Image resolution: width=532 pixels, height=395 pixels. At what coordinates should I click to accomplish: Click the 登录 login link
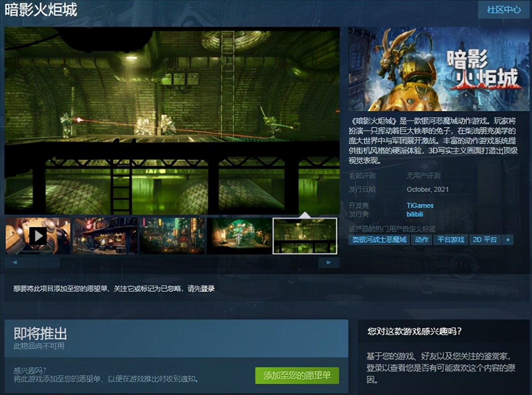click(208, 289)
